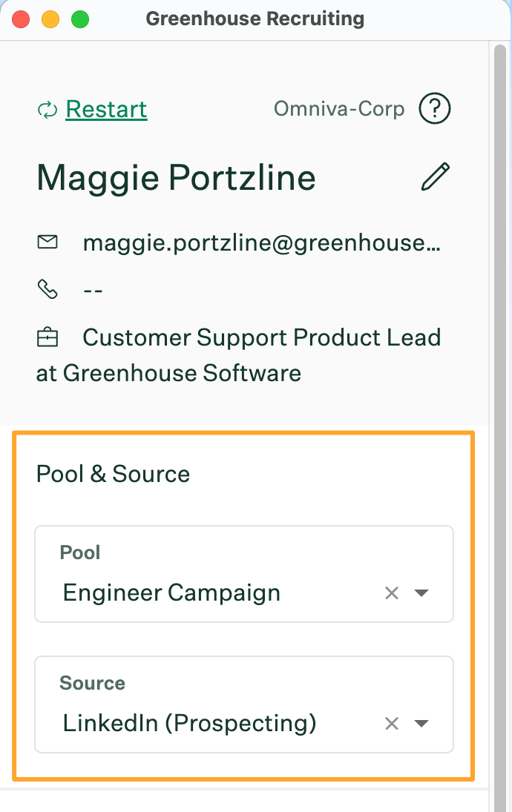Expand the Source dropdown arrow
Viewport: 512px width, 812px height.
click(421, 724)
